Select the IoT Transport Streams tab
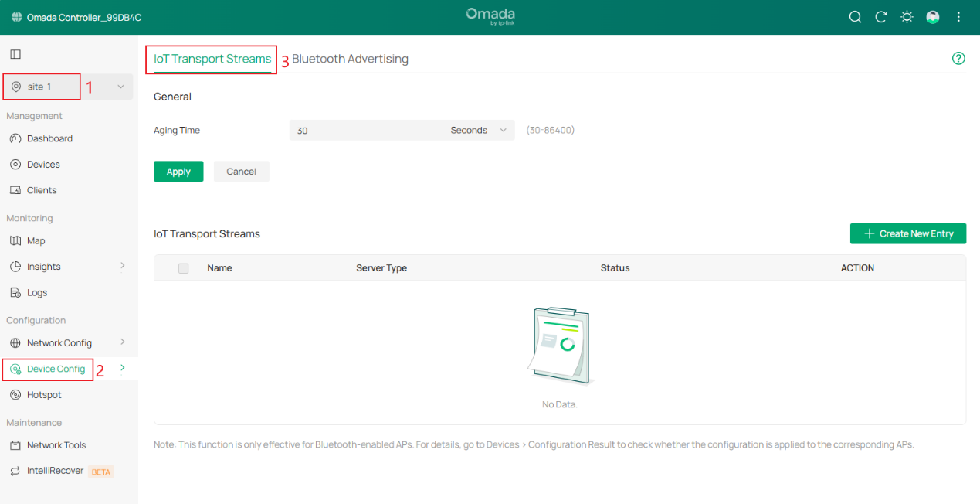 point(212,59)
